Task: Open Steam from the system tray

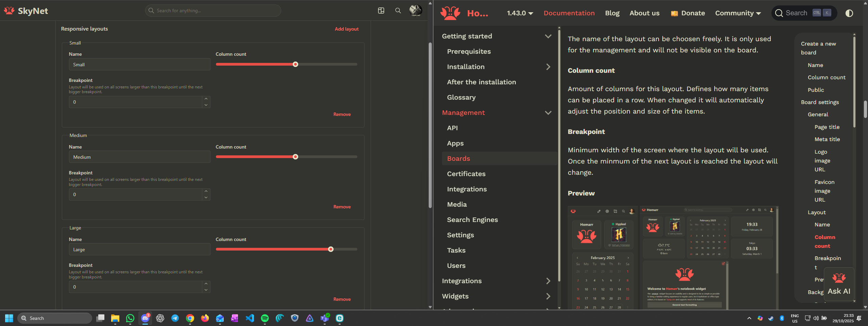Action: [771, 318]
